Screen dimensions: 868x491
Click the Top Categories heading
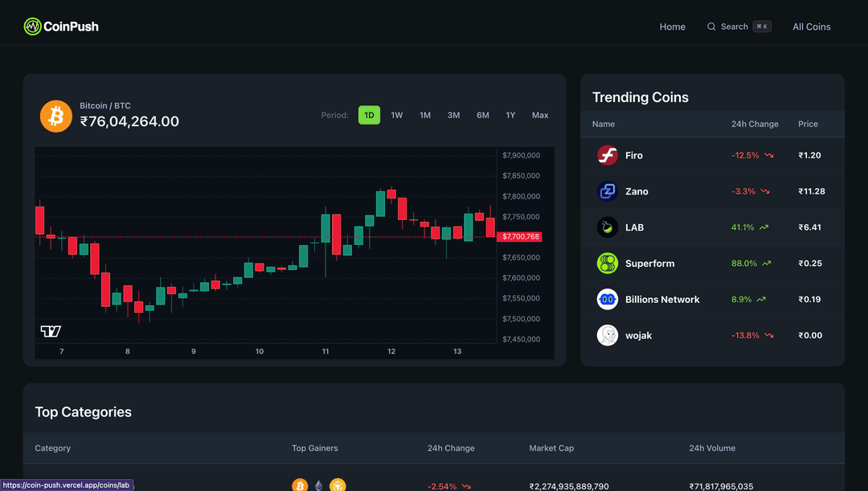pyautogui.click(x=83, y=411)
